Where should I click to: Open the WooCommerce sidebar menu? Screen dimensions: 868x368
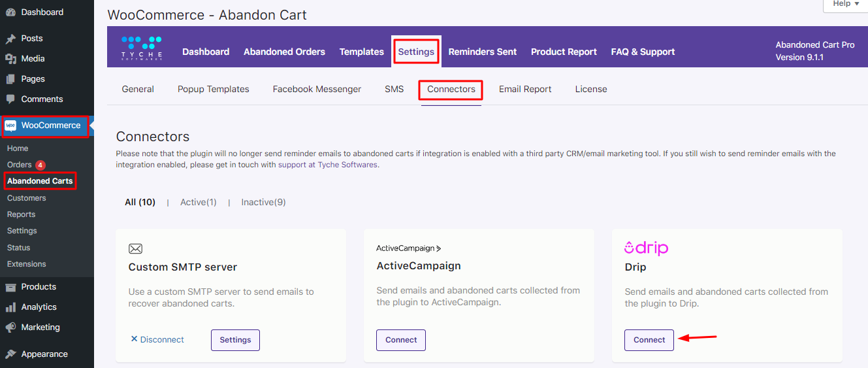pos(46,125)
